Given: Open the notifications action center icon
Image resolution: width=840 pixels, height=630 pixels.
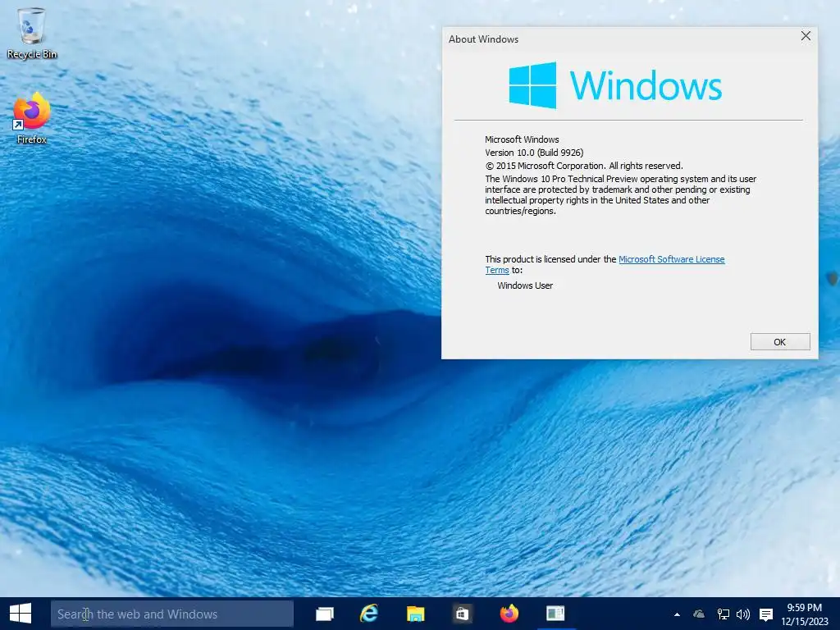Looking at the screenshot, I should coord(766,614).
